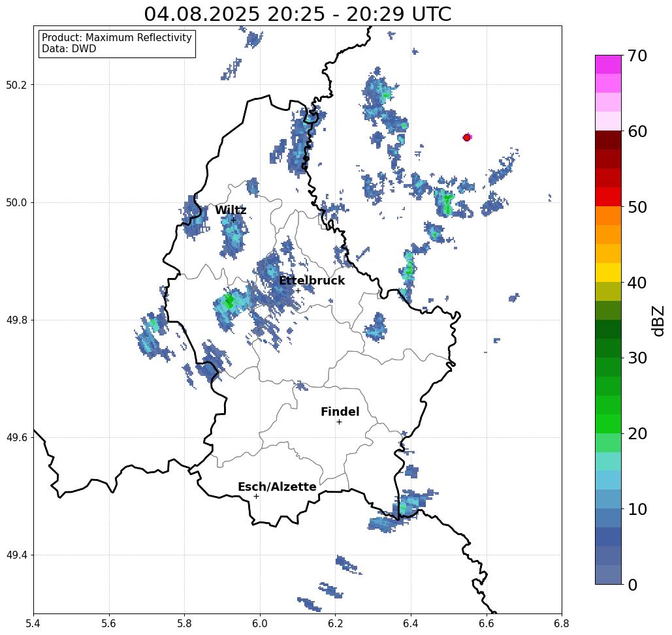Screen dimensions: 672x635
Task: Click the plus marker below Wiltz
Action: coord(234,220)
